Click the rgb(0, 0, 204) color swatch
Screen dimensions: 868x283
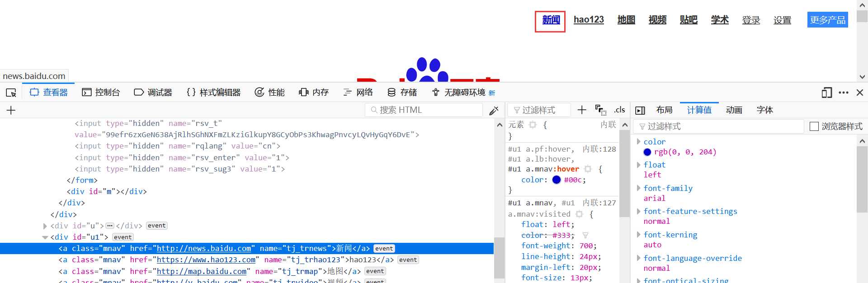click(x=647, y=152)
